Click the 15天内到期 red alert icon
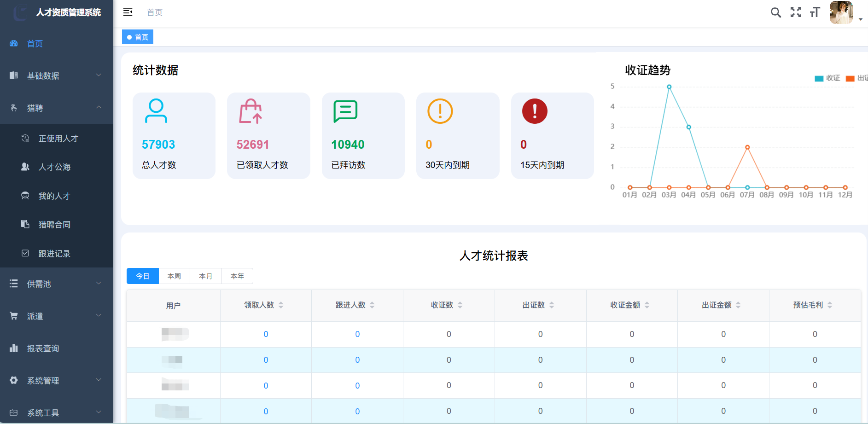Image resolution: width=868 pixels, height=424 pixels. (x=535, y=111)
